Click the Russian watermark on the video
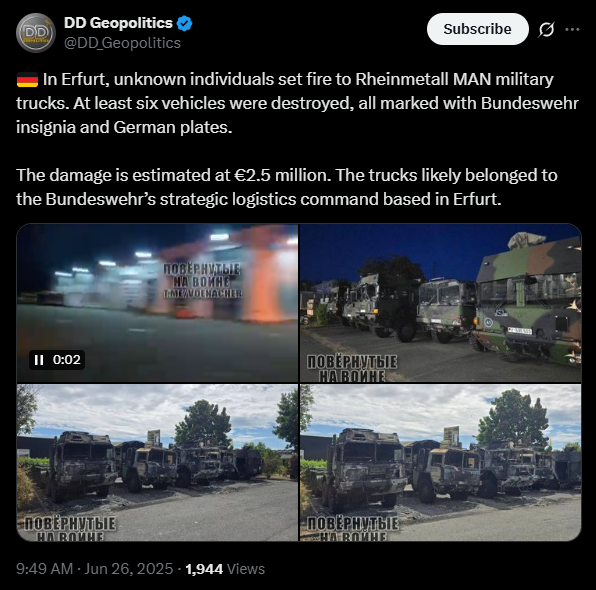Viewport: 596px width, 590px height. pyautogui.click(x=202, y=281)
